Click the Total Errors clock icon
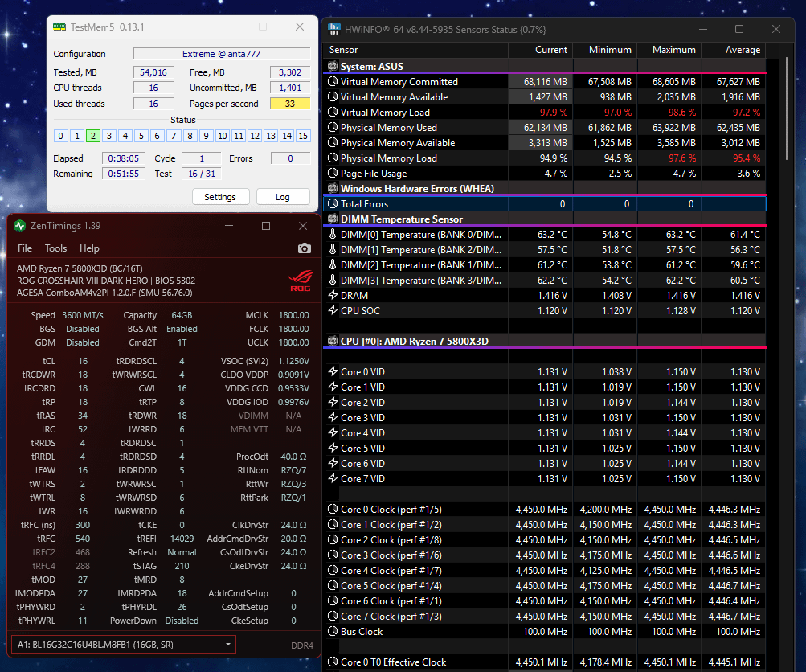806x672 pixels. pos(333,204)
